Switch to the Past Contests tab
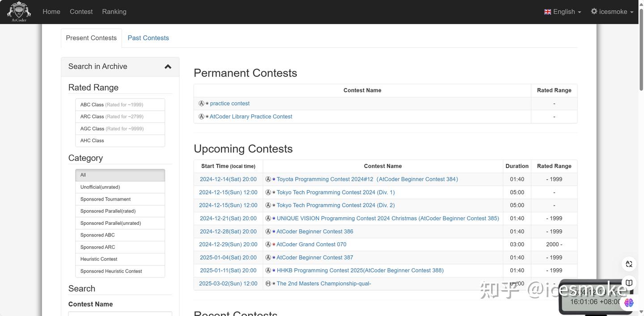This screenshot has width=644, height=316. click(x=148, y=38)
